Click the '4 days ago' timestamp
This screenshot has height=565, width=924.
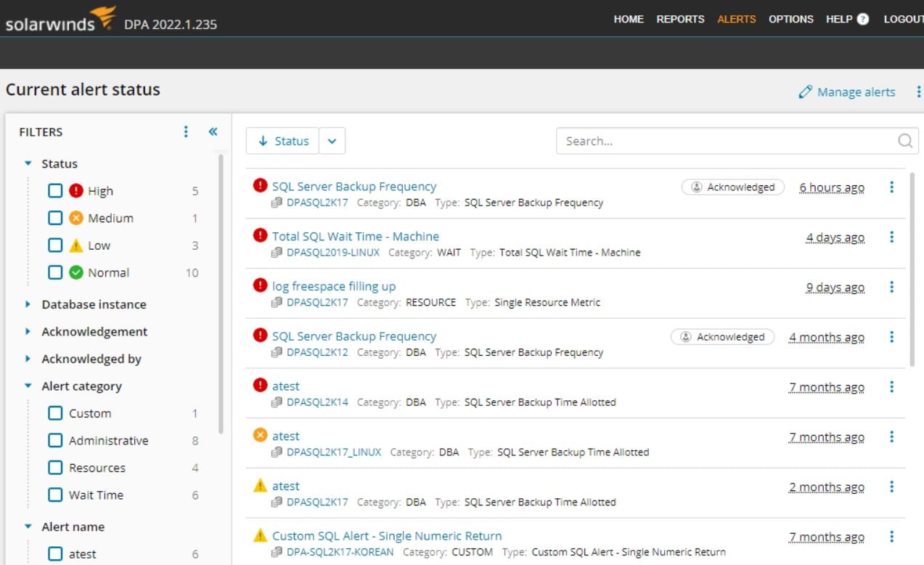coord(835,237)
